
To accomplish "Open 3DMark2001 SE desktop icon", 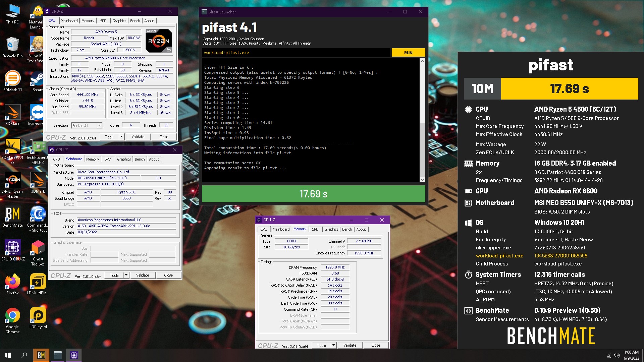I will [12, 151].
